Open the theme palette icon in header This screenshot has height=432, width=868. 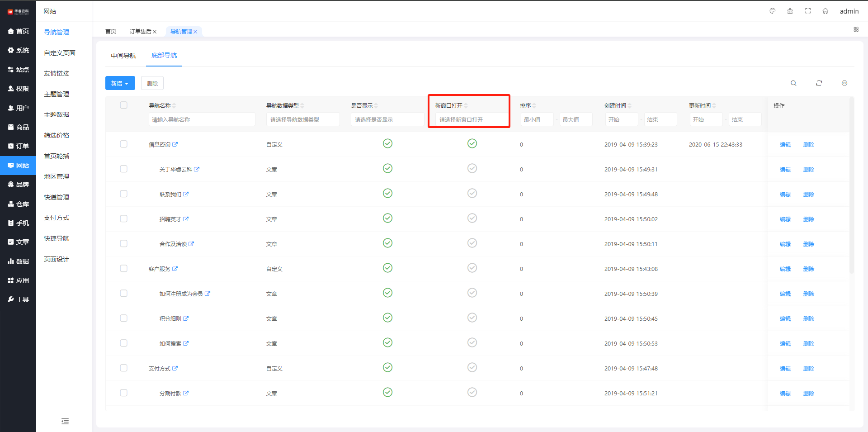[773, 11]
